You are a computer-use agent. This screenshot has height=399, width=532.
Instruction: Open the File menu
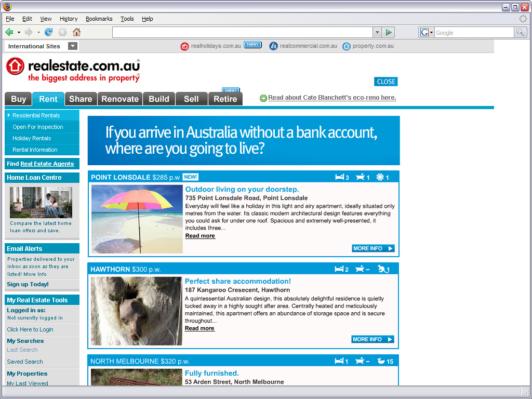click(x=10, y=19)
